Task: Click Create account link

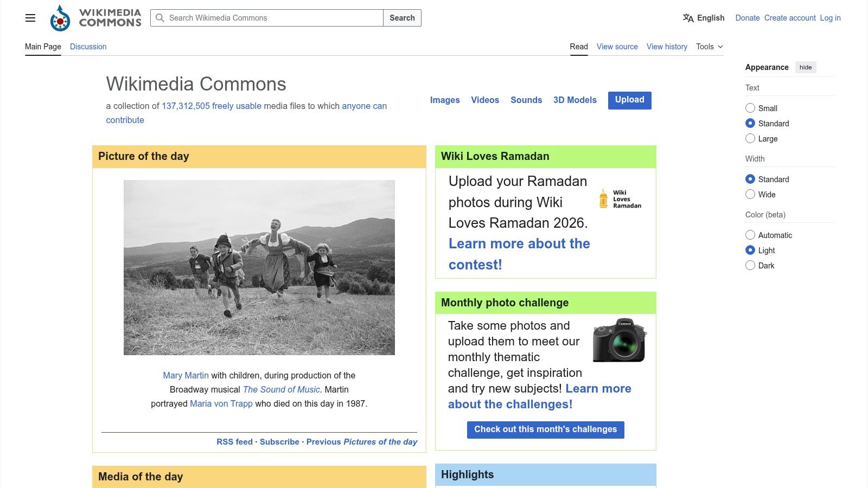Action: [x=790, y=18]
